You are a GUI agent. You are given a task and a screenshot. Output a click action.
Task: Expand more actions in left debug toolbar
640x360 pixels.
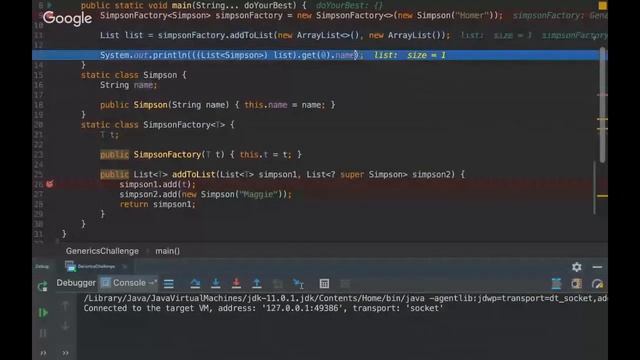[x=43, y=353]
